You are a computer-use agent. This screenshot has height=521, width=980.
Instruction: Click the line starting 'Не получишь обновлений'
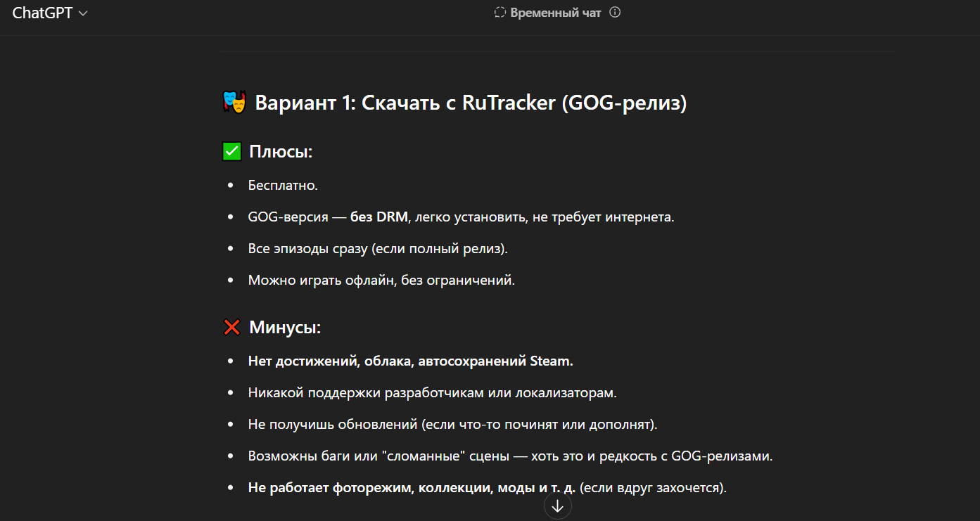pos(453,425)
